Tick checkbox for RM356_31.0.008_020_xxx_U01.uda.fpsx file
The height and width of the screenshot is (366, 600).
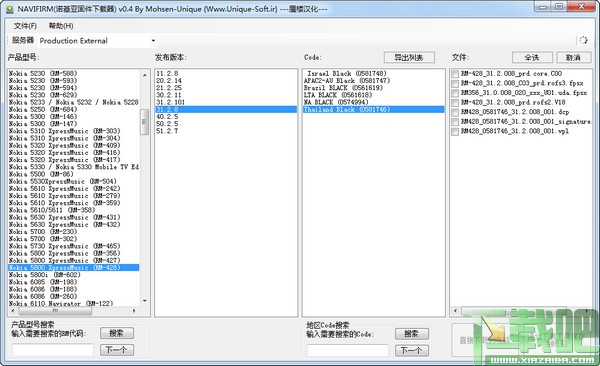[x=455, y=93]
